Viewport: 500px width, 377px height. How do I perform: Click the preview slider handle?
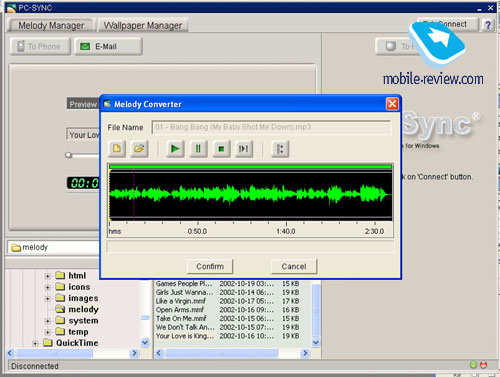point(69,155)
